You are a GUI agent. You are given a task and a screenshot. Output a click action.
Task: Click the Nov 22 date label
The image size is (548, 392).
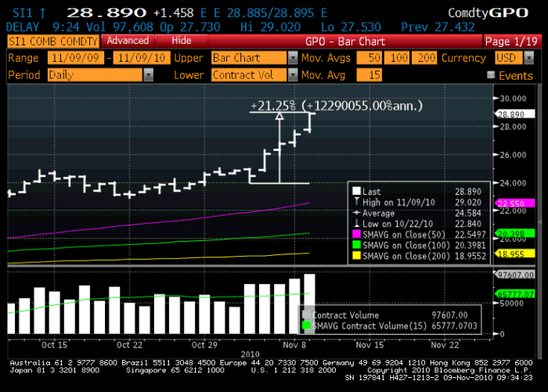[x=445, y=345]
